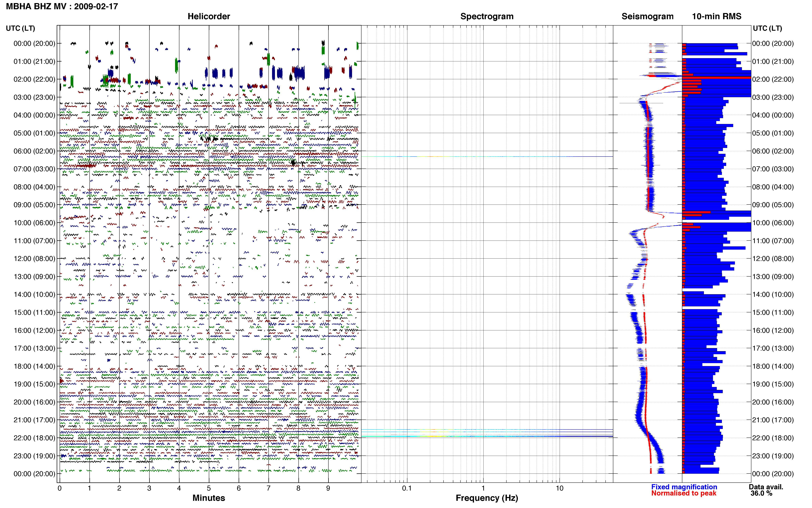Select "03:00 (23:00)" on the left time axis

[x=34, y=97]
